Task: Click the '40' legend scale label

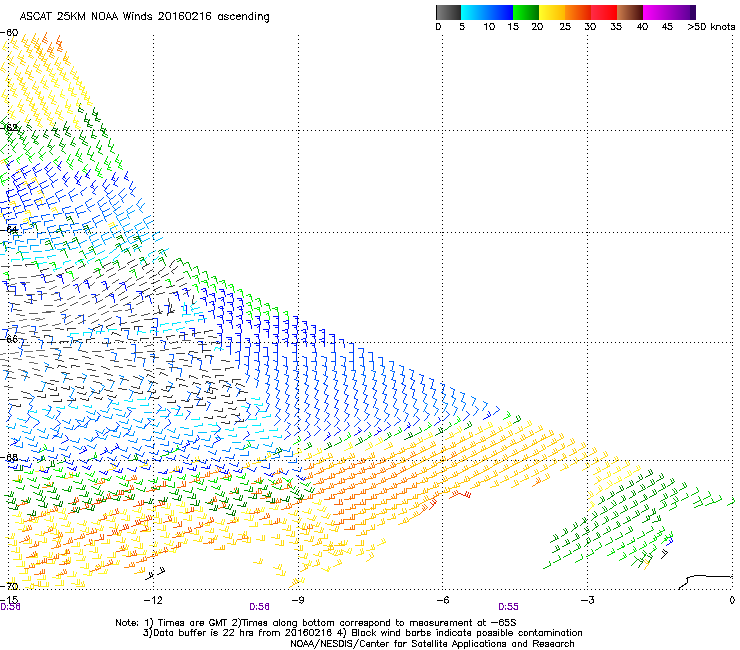Action: 642,27
